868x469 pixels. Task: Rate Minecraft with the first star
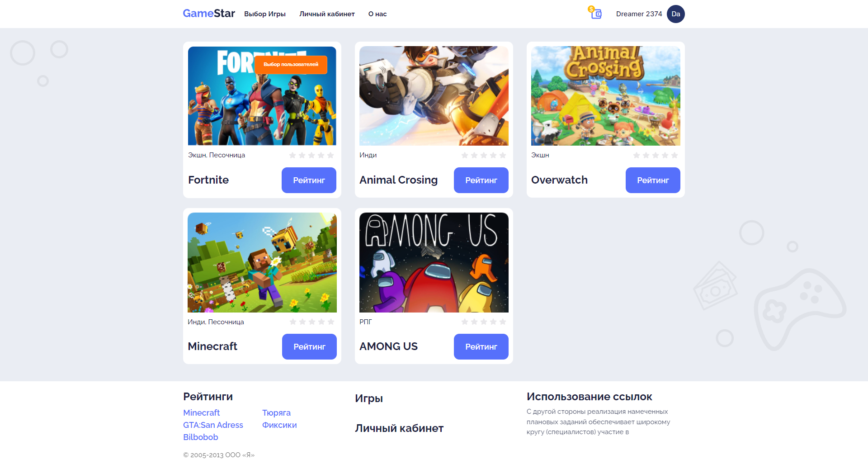293,322
